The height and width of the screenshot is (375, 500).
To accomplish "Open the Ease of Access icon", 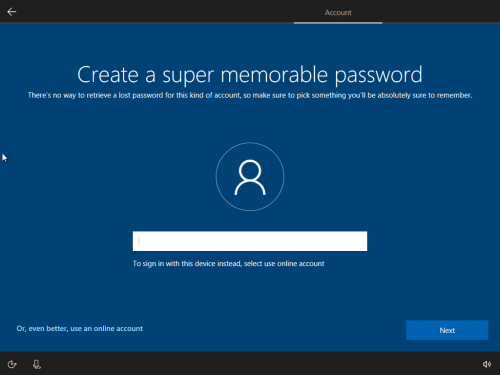I will click(12, 364).
